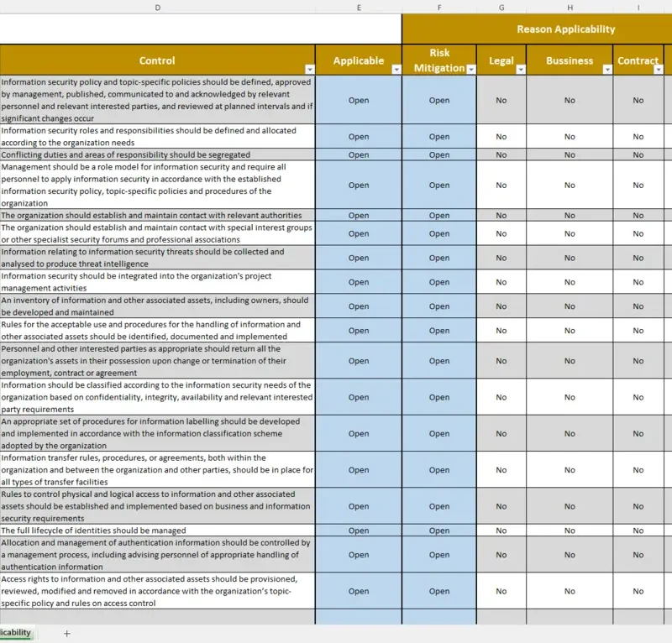The width and height of the screenshot is (672, 643).
Task: Select column G by clicking its letter header
Action: [501, 8]
